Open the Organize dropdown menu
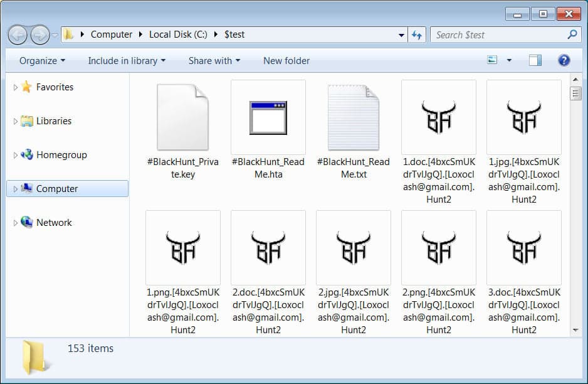 (42, 61)
